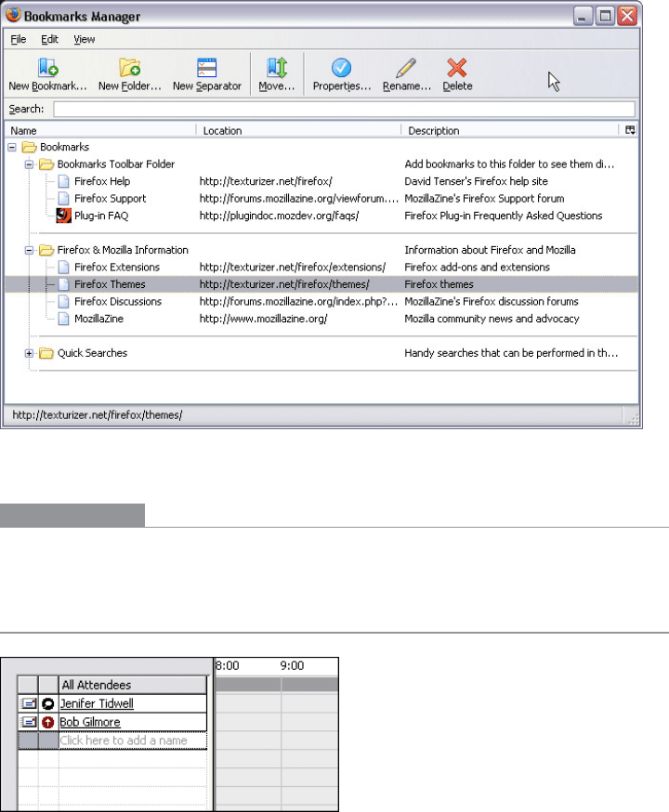The image size is (669, 812).
Task: Click http://plugindoc.mozdev.org/faqs/ location text
Action: click(279, 216)
